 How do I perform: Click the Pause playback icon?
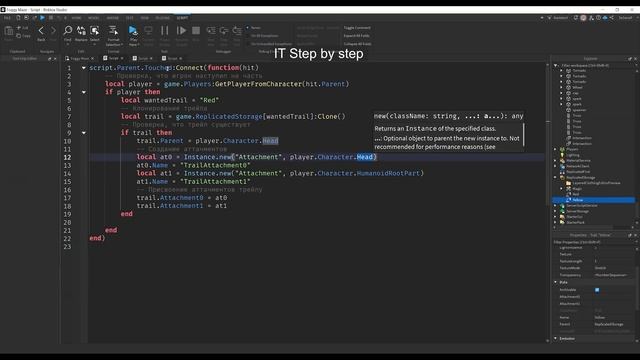(x=164, y=31)
